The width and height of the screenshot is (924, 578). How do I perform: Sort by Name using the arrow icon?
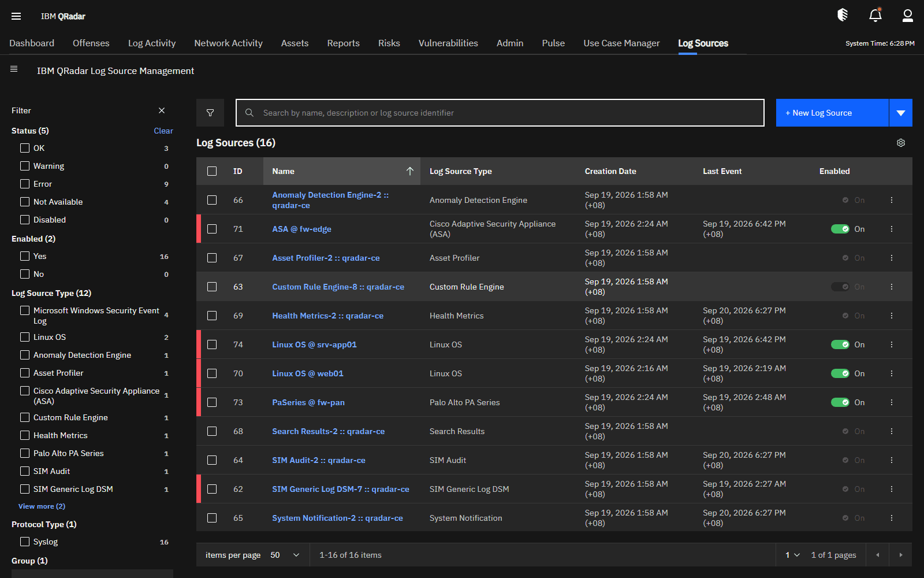(410, 171)
